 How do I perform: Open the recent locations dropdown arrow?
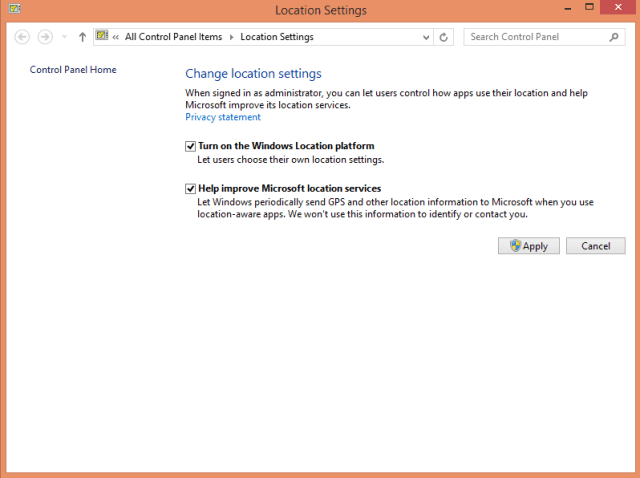(x=64, y=37)
